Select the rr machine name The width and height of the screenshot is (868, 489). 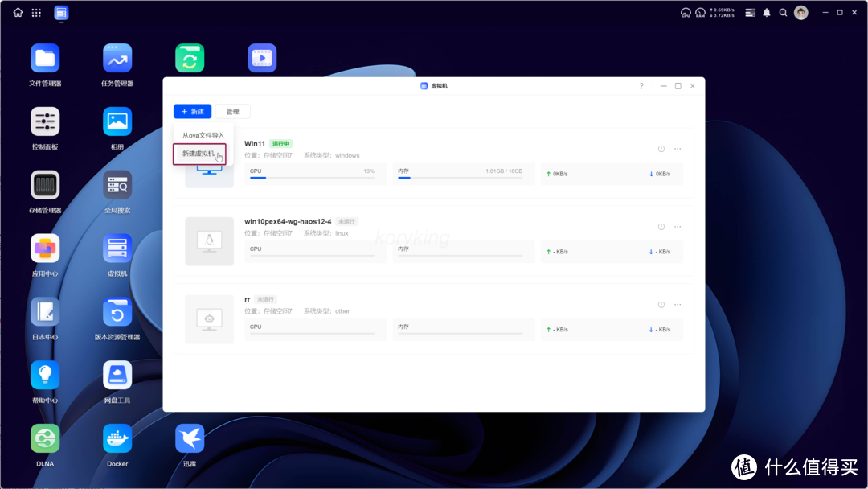click(248, 300)
